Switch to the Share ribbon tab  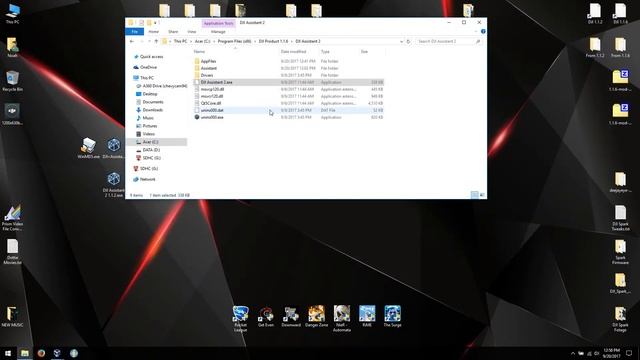(x=173, y=31)
